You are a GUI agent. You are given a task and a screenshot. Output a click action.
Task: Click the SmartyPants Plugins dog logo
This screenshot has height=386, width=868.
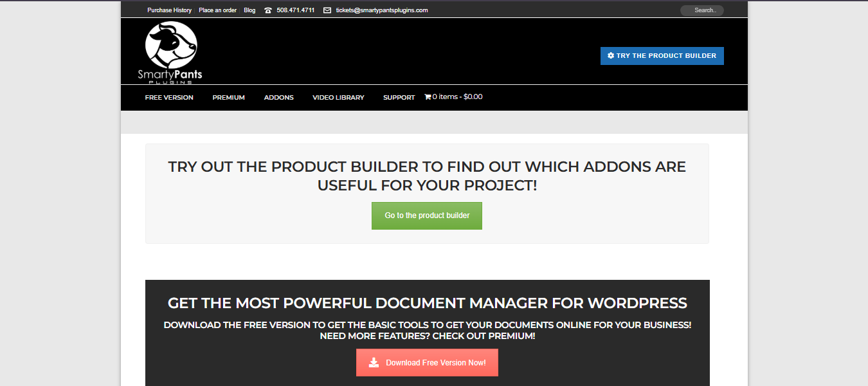click(170, 53)
